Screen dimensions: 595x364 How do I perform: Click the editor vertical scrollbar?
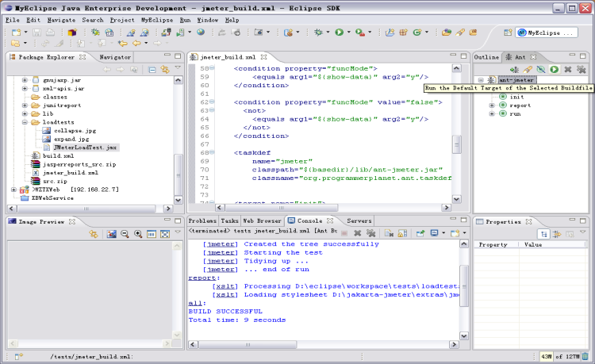pyautogui.click(x=456, y=143)
